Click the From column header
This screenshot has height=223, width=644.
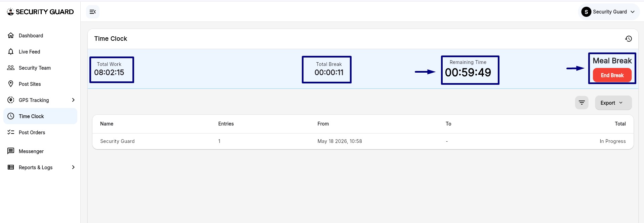(x=323, y=124)
